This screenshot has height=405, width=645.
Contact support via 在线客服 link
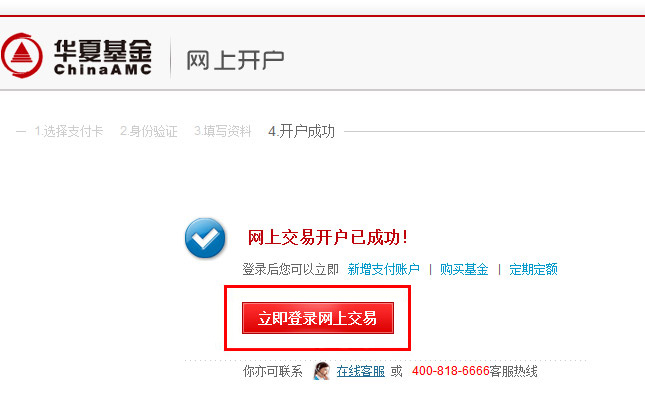coord(360,371)
